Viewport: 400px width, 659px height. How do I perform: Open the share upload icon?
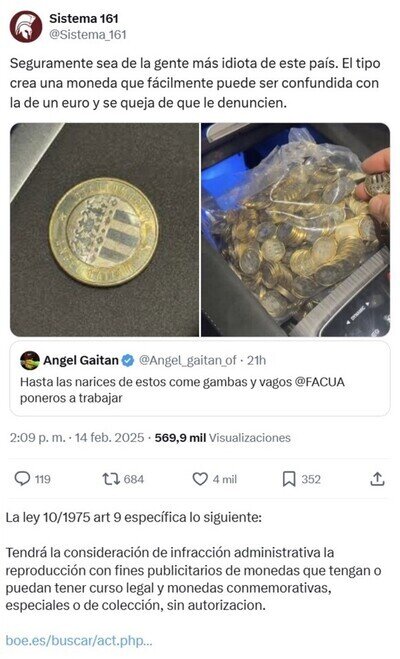[x=377, y=479]
